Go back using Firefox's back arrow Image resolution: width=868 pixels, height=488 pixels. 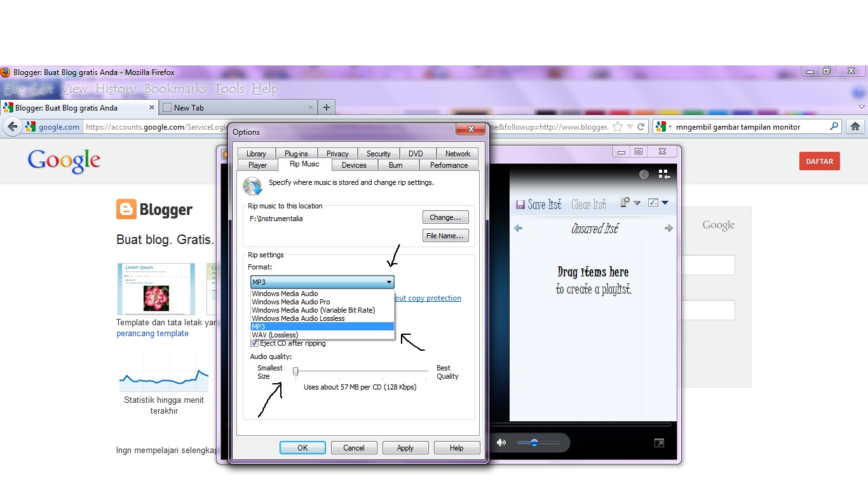tap(12, 126)
